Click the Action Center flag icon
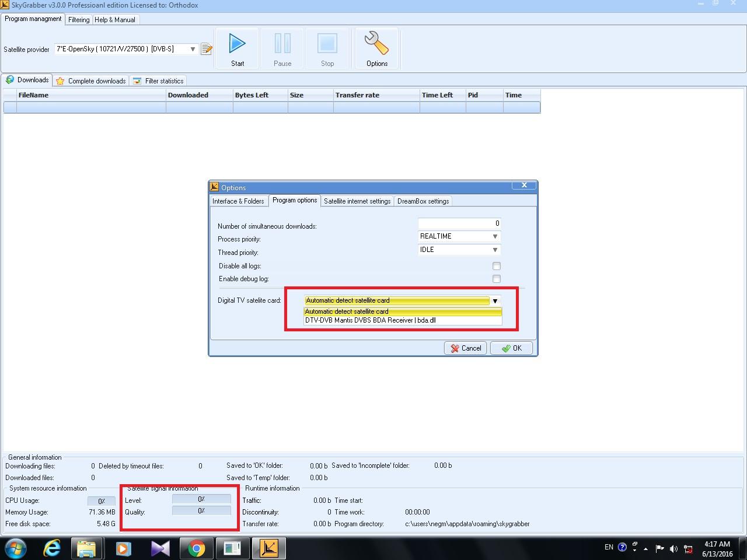The height and width of the screenshot is (560, 747). (x=659, y=548)
